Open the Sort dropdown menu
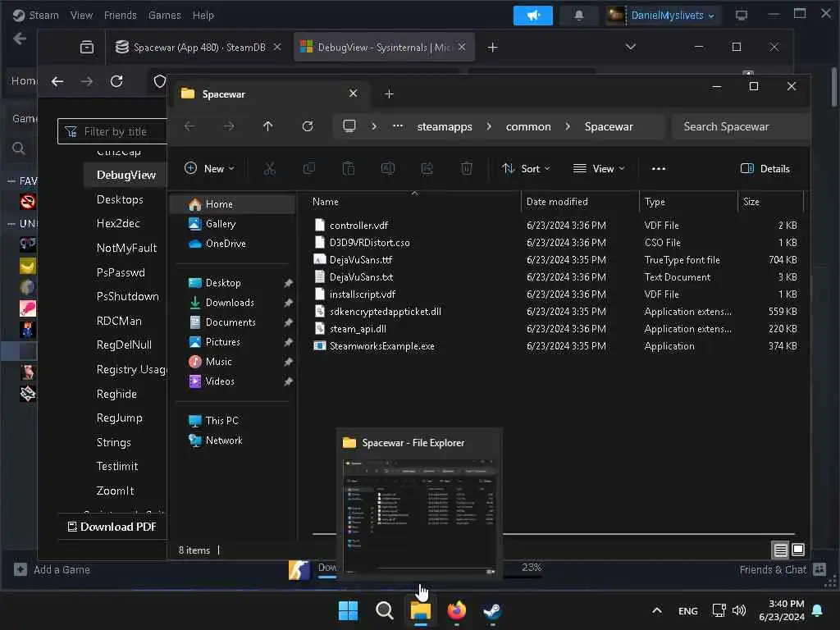 click(526, 169)
